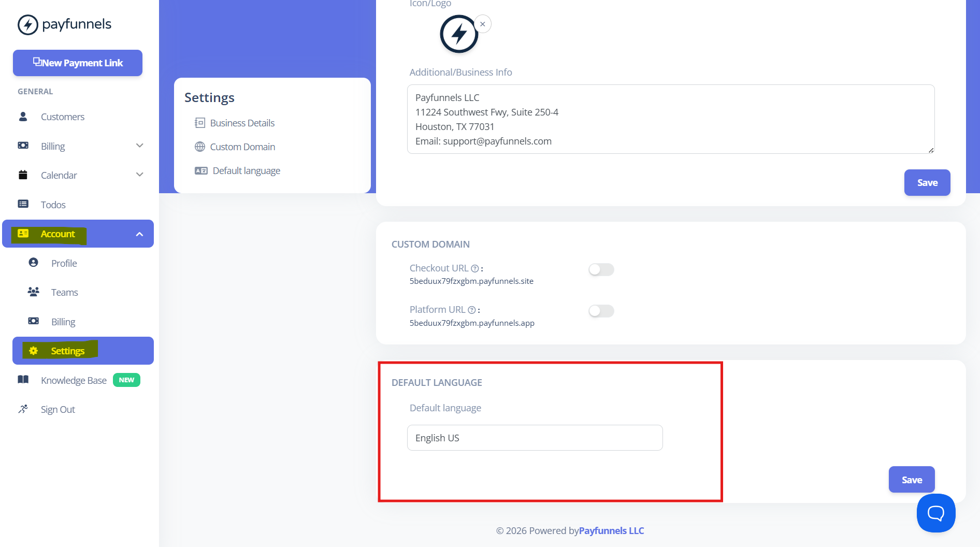Click the Settings panel title

point(209,97)
